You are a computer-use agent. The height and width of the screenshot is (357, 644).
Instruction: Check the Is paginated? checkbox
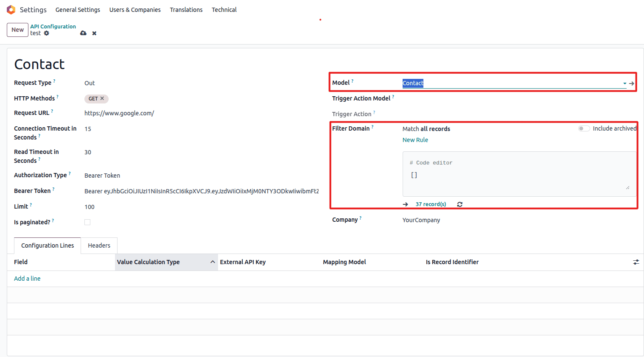tap(87, 222)
